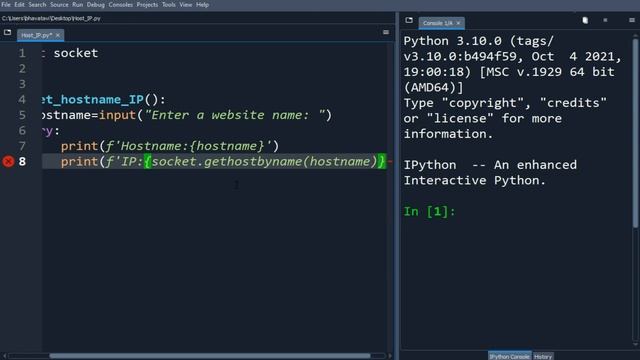This screenshot has height=360, width=640.
Task: Click the console clear/remove variables icon
Action: point(585,20)
